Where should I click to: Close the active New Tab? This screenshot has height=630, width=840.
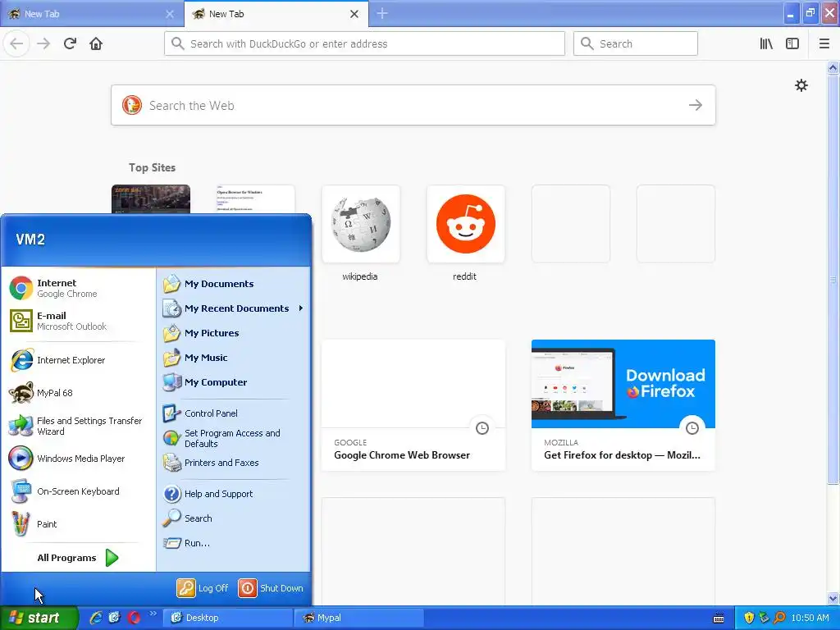pyautogui.click(x=354, y=14)
